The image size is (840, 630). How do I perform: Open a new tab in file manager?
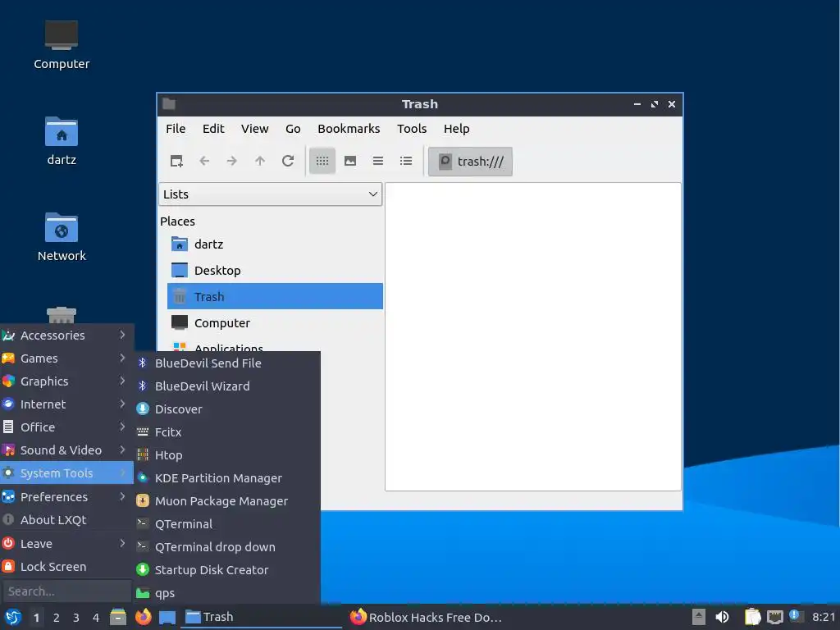[x=176, y=161]
